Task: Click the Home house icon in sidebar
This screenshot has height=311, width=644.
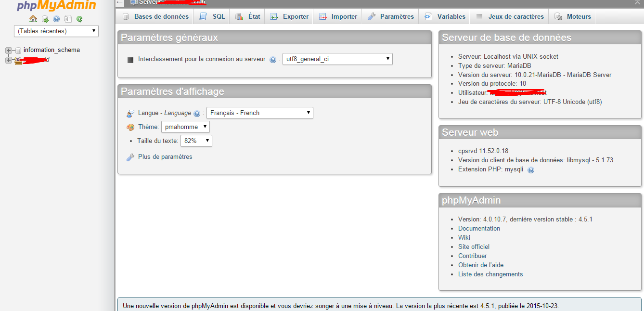Action: [x=33, y=19]
